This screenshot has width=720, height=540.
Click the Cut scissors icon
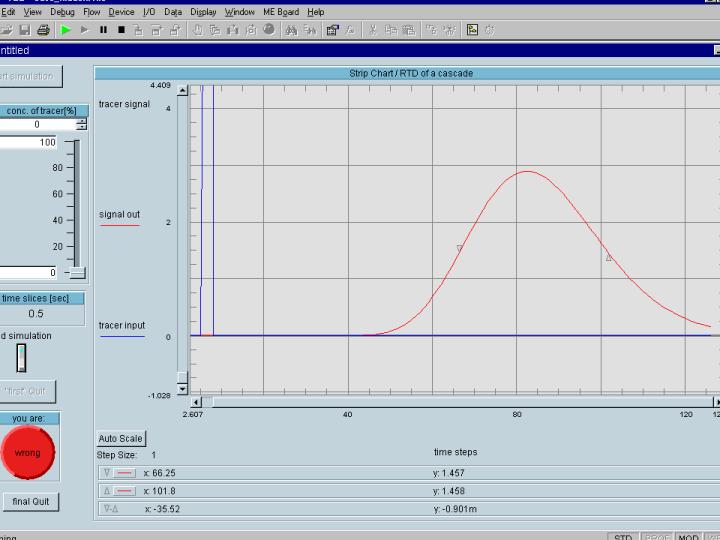[372, 30]
